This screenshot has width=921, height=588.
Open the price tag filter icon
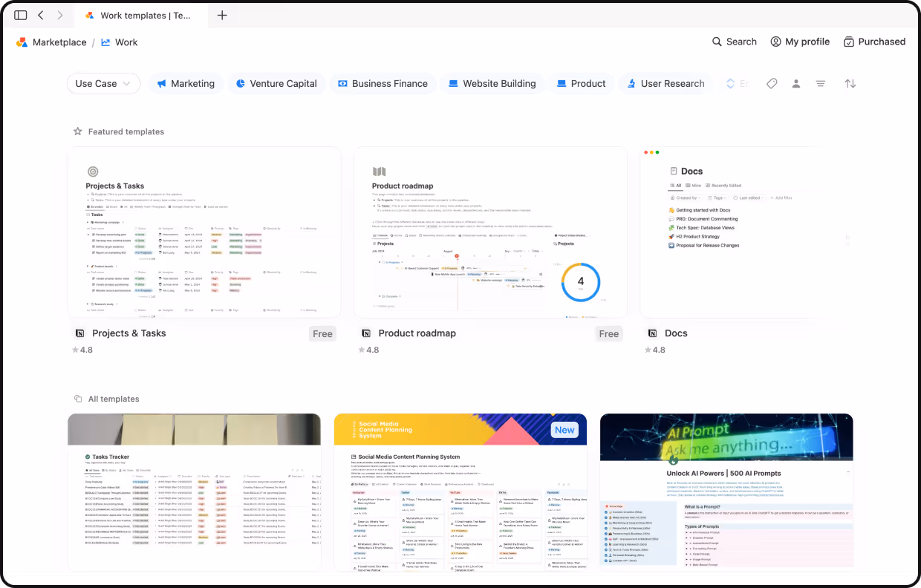pos(772,84)
